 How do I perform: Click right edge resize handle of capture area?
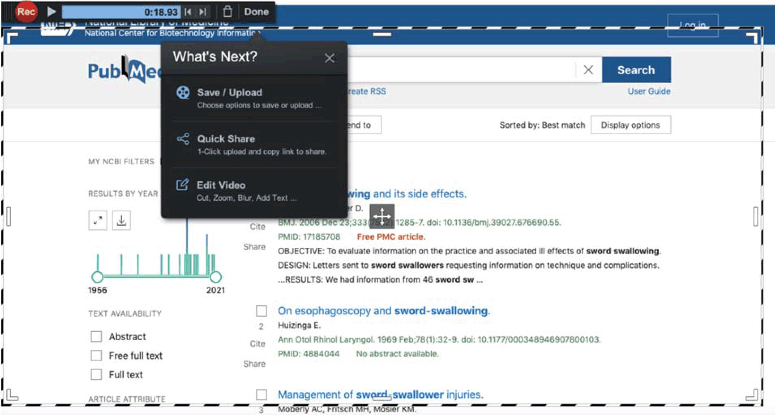(x=756, y=216)
